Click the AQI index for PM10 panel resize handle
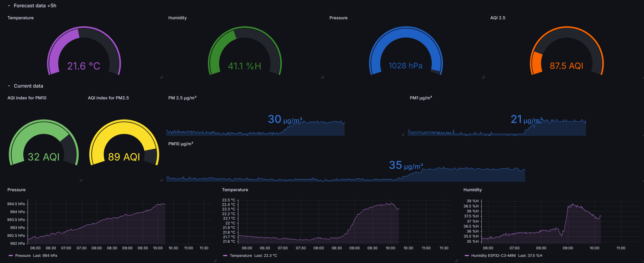Image resolution: width=644 pixels, height=263 pixels. [x=81, y=180]
